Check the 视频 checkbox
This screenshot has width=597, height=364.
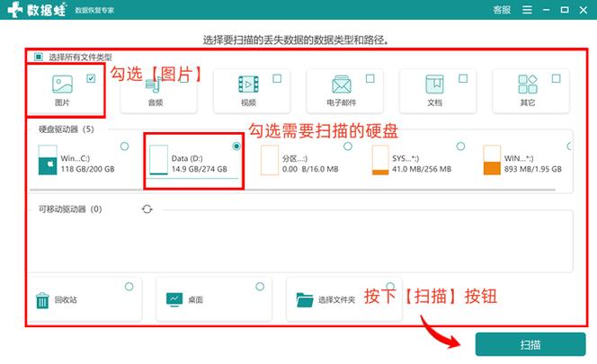277,78
